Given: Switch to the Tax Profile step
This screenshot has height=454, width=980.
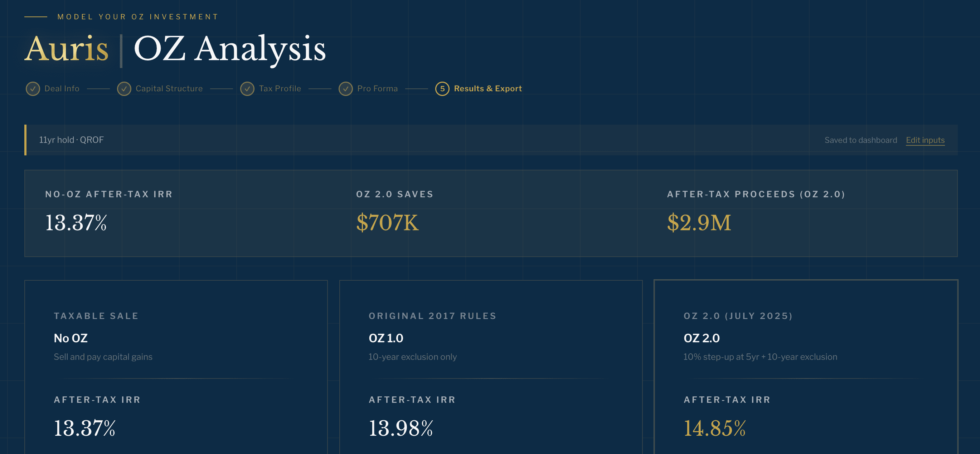Looking at the screenshot, I should pos(280,89).
